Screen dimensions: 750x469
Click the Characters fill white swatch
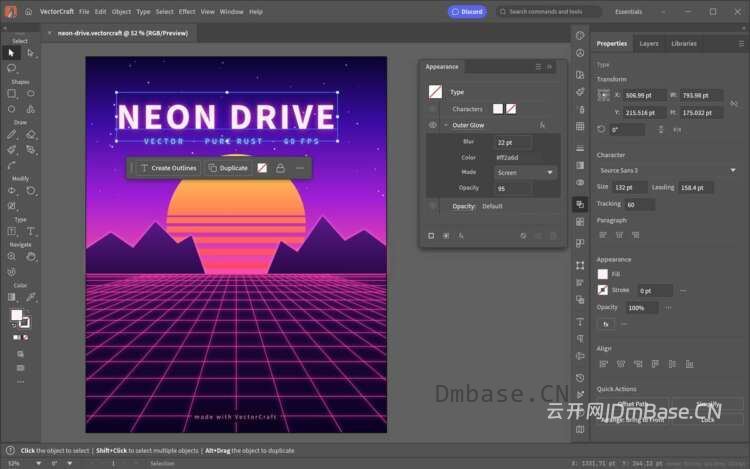point(498,109)
